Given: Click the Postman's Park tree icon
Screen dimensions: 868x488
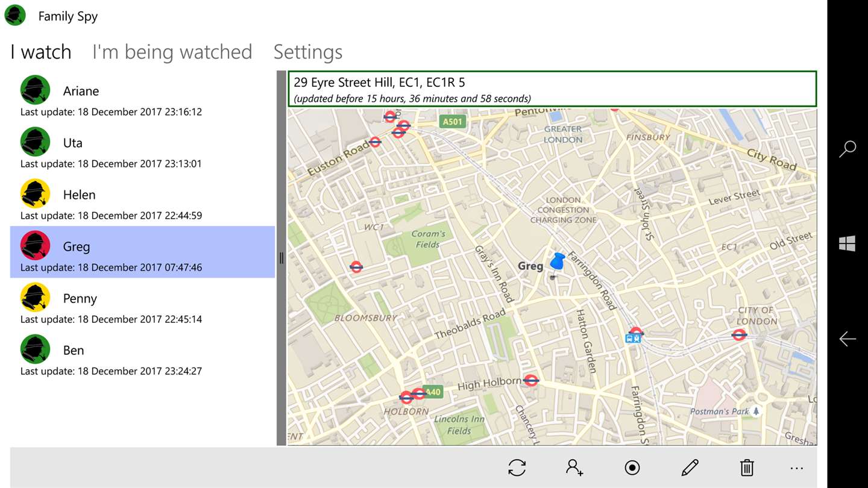Looking at the screenshot, I should point(756,411).
